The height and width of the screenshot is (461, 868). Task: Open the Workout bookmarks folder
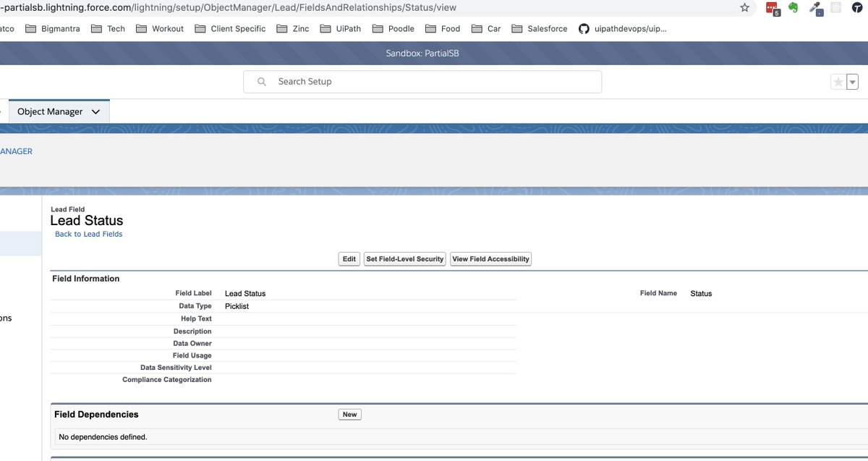point(159,29)
